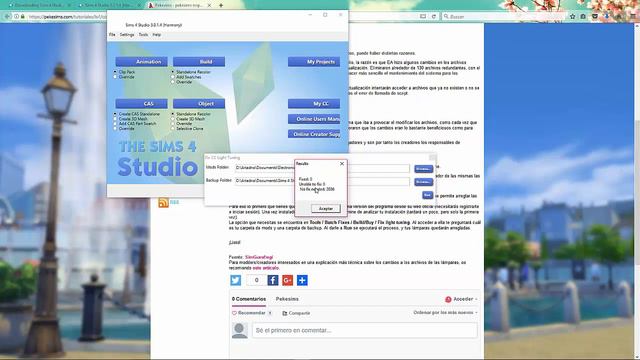Click the Compartir share button
Image resolution: width=640 pixels, height=360 pixels.
296,313
